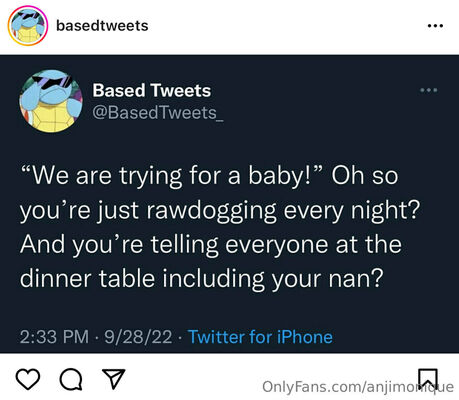Click the Based Tweets display name
Viewport: 459px width, 400px height.
click(152, 90)
